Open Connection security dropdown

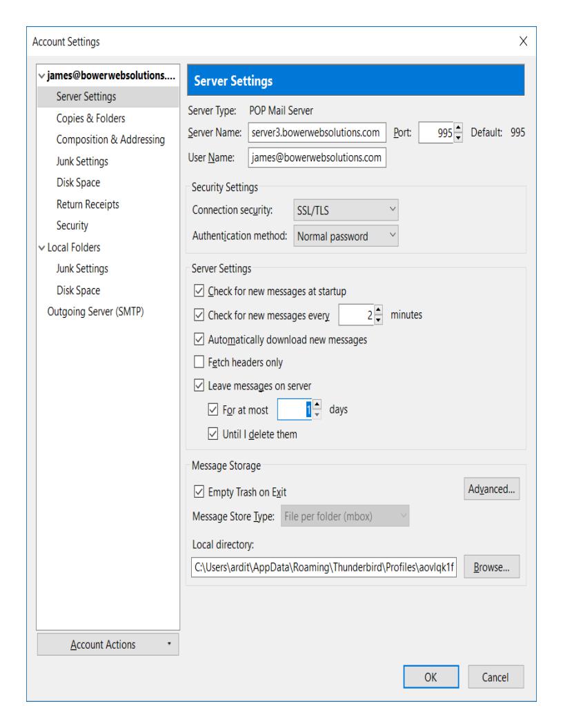pyautogui.click(x=346, y=210)
